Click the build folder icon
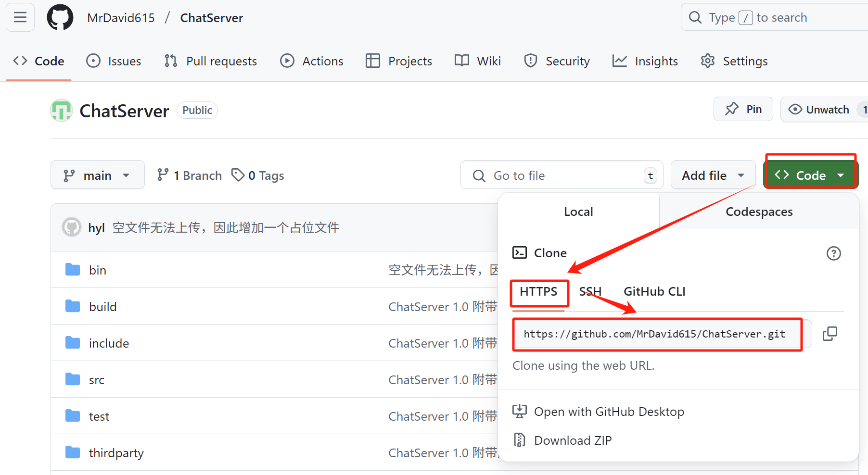868x475 pixels. click(73, 306)
